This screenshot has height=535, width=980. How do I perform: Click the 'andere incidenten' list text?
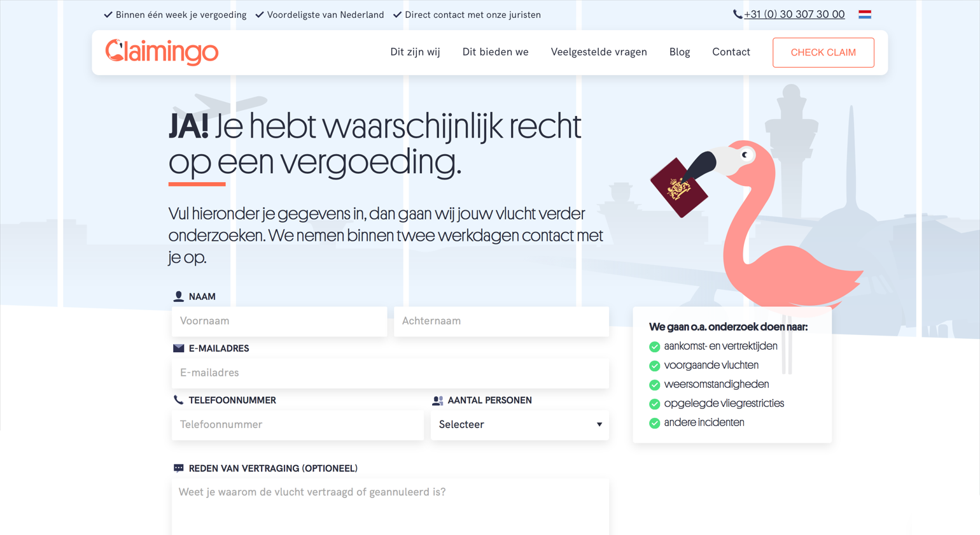tap(704, 423)
